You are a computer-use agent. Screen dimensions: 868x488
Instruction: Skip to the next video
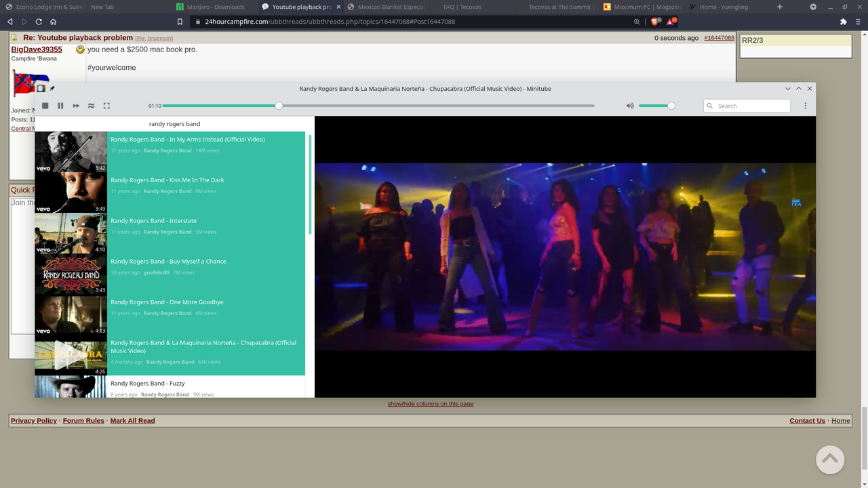pyautogui.click(x=76, y=106)
